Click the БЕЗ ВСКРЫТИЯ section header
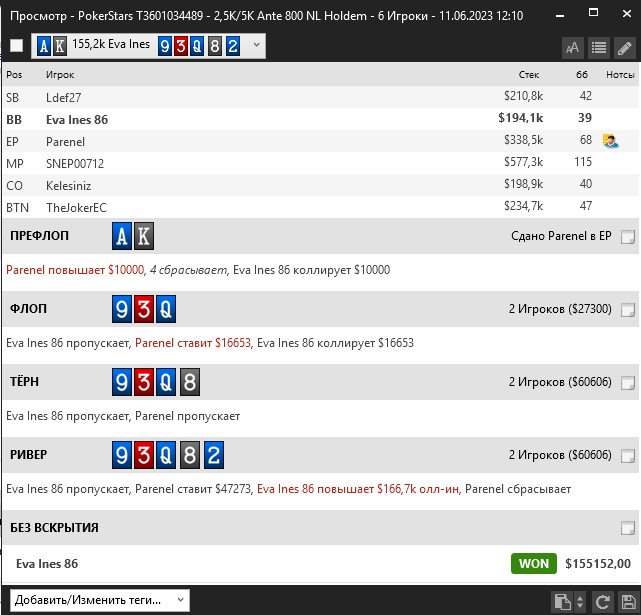Viewport: 641px width, 615px height. (x=54, y=528)
